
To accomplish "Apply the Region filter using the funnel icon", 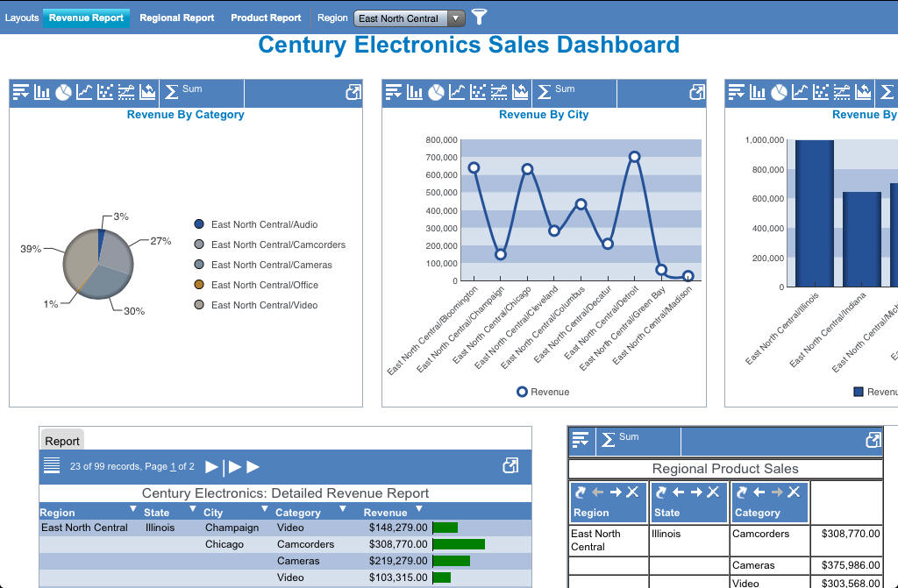I will (x=479, y=18).
